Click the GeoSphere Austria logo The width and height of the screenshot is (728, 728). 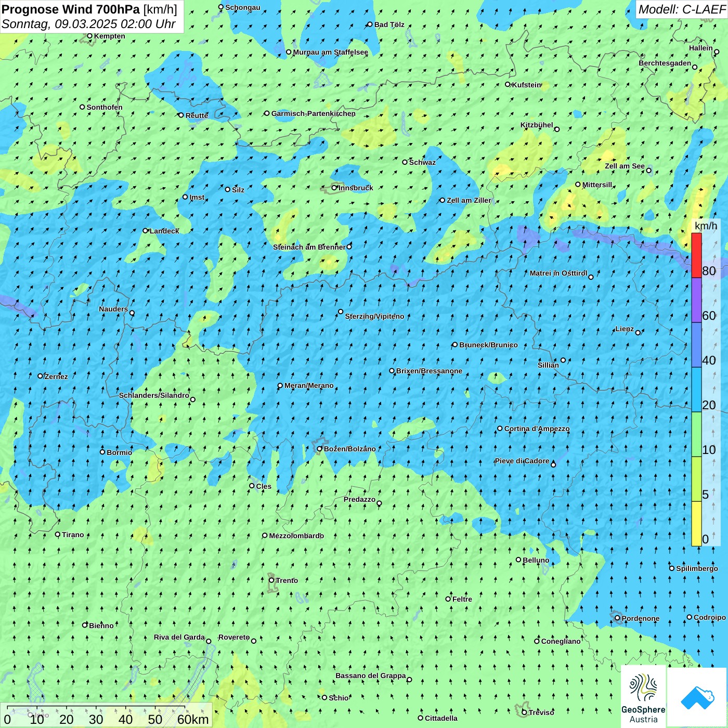coord(643,697)
